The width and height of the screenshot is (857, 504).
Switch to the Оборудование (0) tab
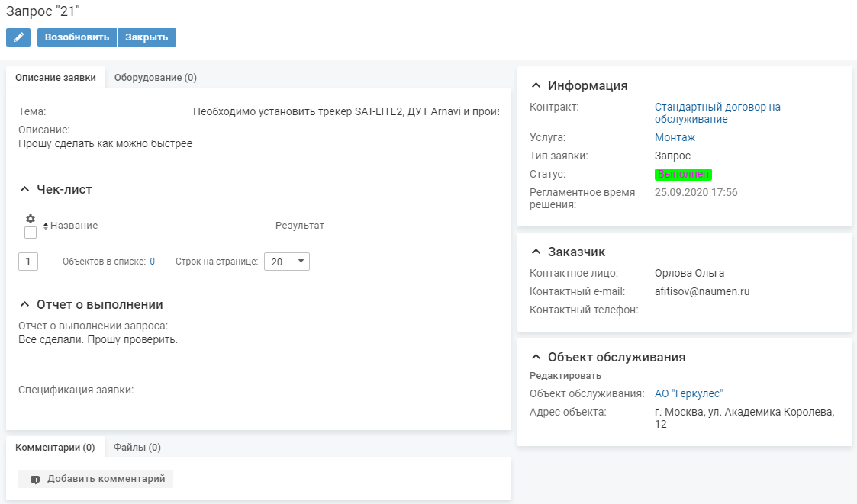point(156,77)
